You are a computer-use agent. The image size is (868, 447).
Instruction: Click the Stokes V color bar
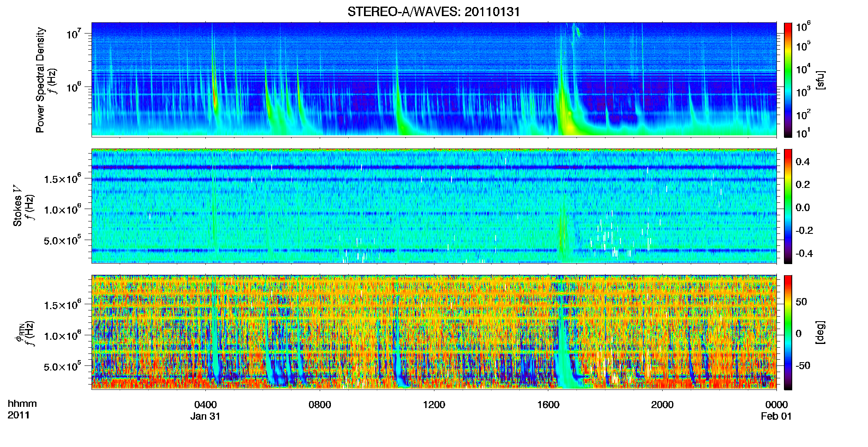click(x=788, y=206)
